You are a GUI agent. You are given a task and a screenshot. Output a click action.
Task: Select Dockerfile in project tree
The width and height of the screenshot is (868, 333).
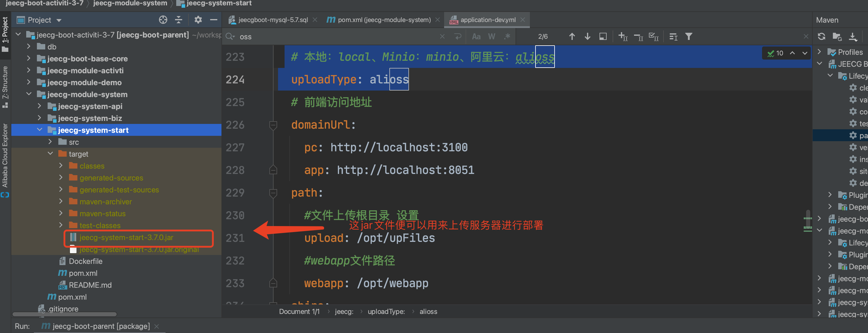coord(86,261)
